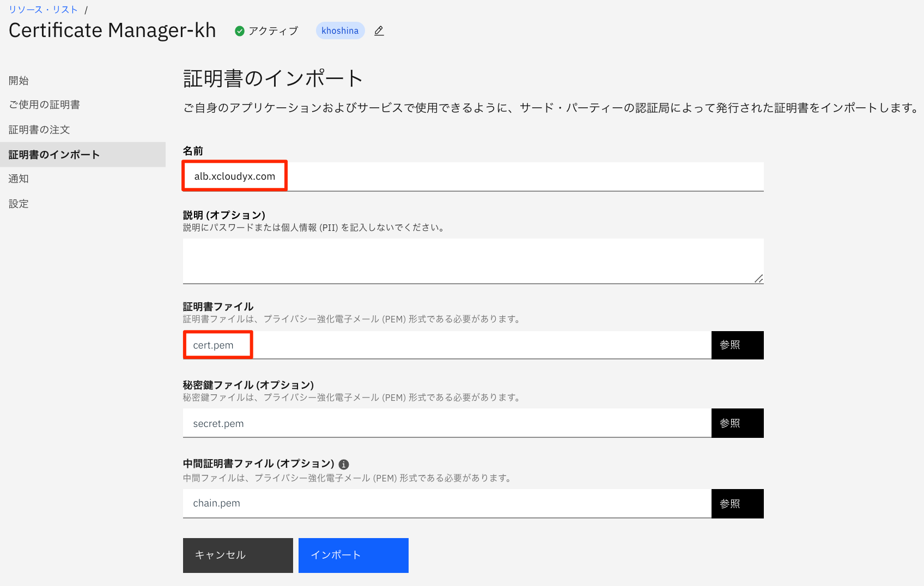The height and width of the screenshot is (586, 924).
Task: Select the khoshina tag next to the title
Action: tap(340, 30)
